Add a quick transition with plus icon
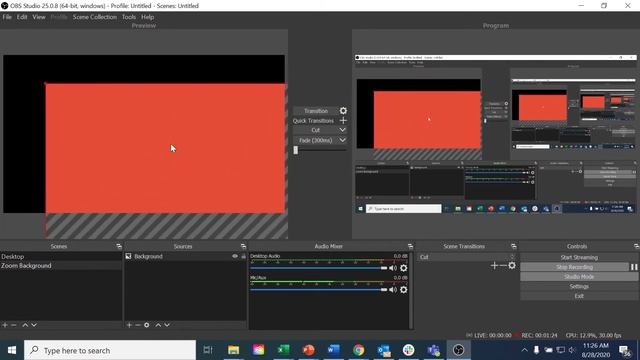Viewport: 640px width, 360px height. tap(343, 120)
